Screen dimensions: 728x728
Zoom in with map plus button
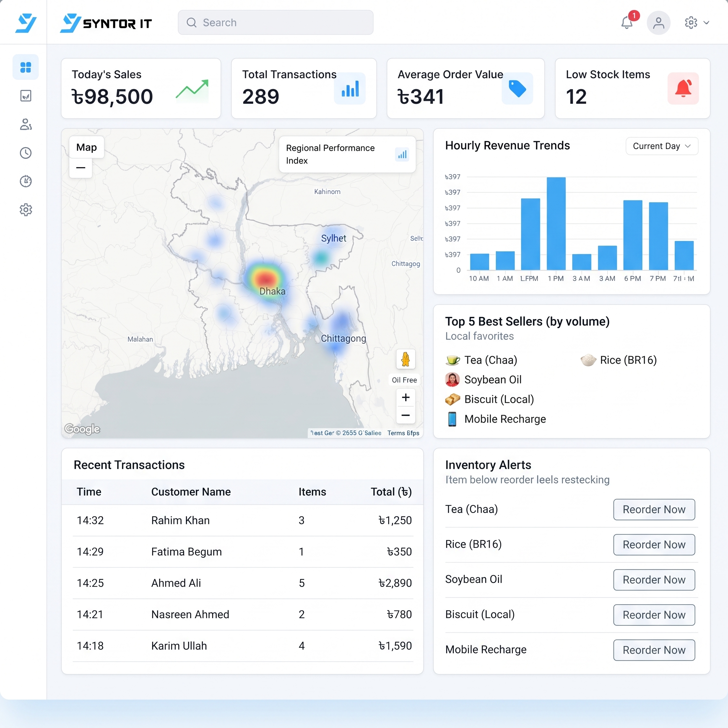(406, 397)
